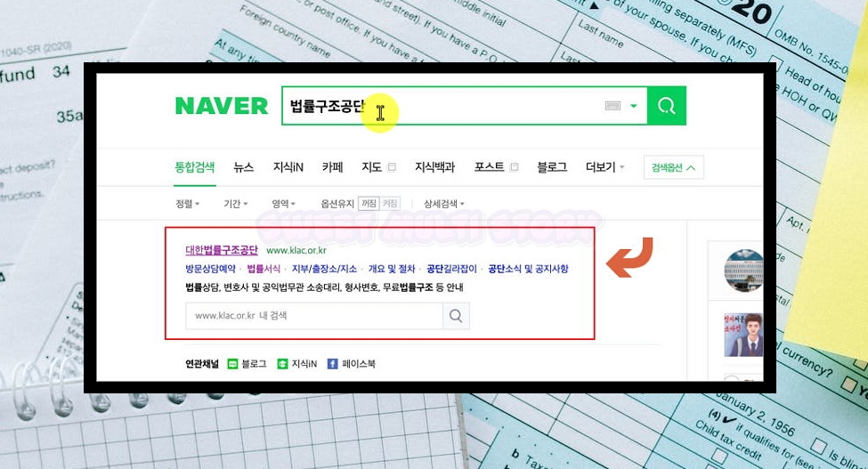Open the virtual keyboard icon in search box
868x469 pixels.
coord(612,106)
